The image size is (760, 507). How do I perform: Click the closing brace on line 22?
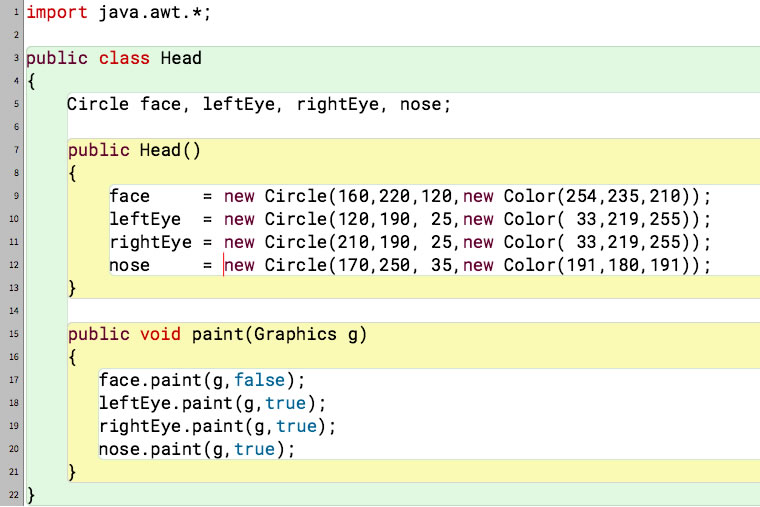click(x=31, y=495)
